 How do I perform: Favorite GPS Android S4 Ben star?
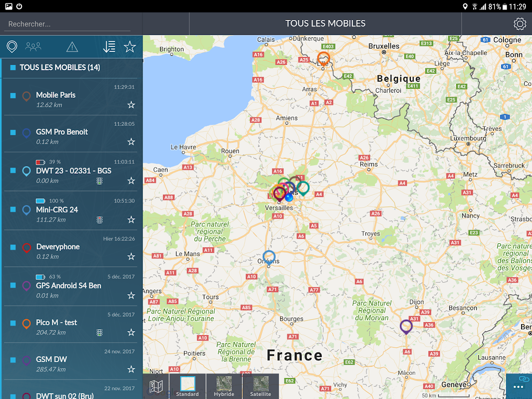[131, 296]
